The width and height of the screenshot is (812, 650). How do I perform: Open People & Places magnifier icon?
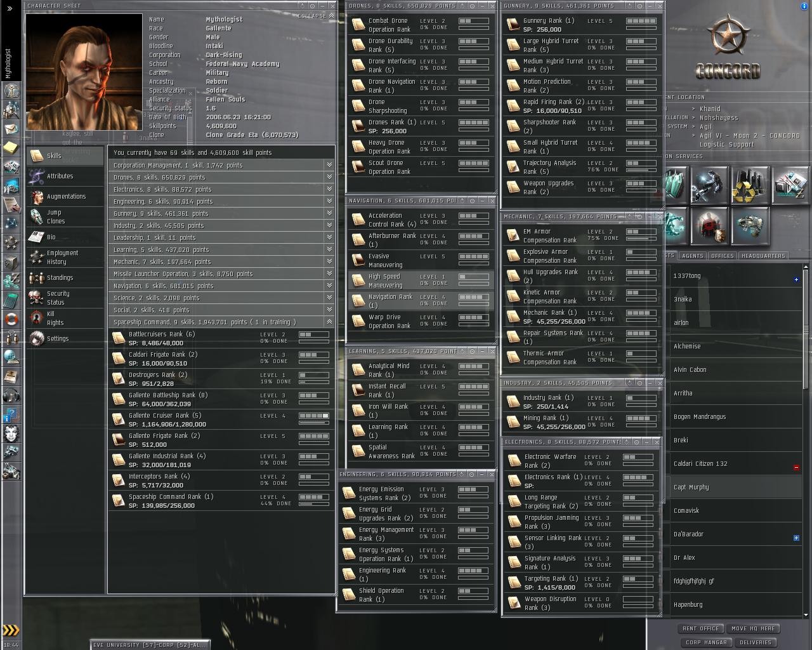pos(11,110)
